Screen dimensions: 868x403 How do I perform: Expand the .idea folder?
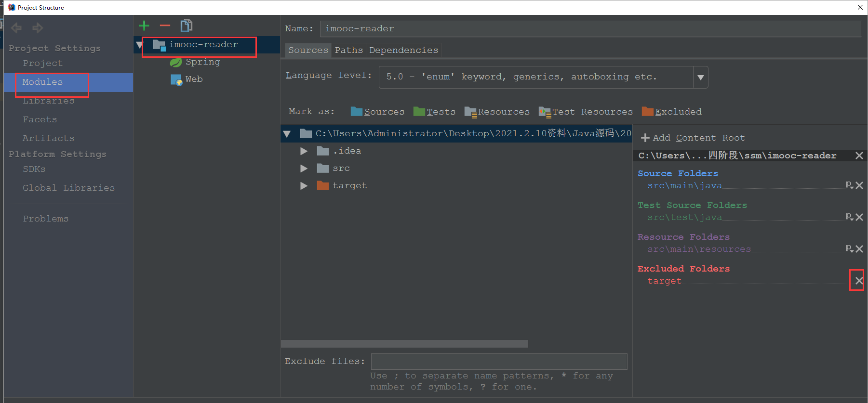[304, 151]
